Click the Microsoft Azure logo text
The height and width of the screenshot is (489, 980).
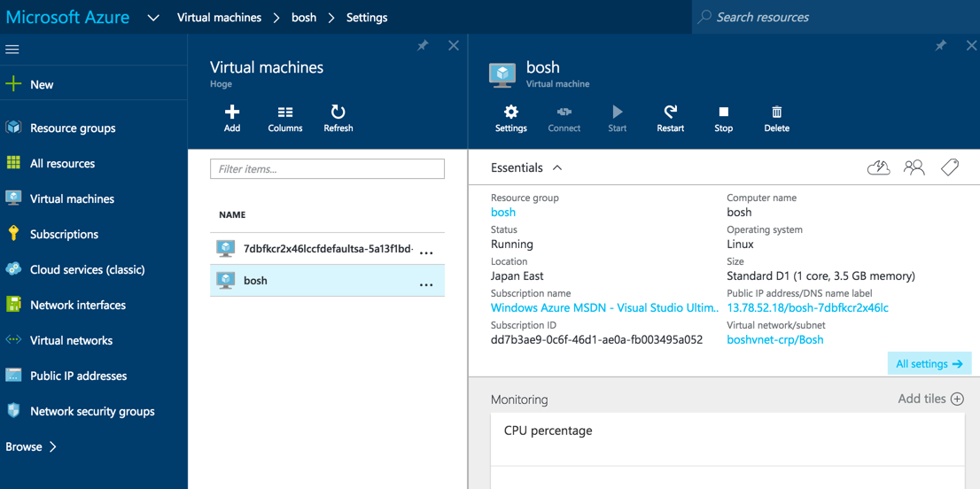click(67, 18)
